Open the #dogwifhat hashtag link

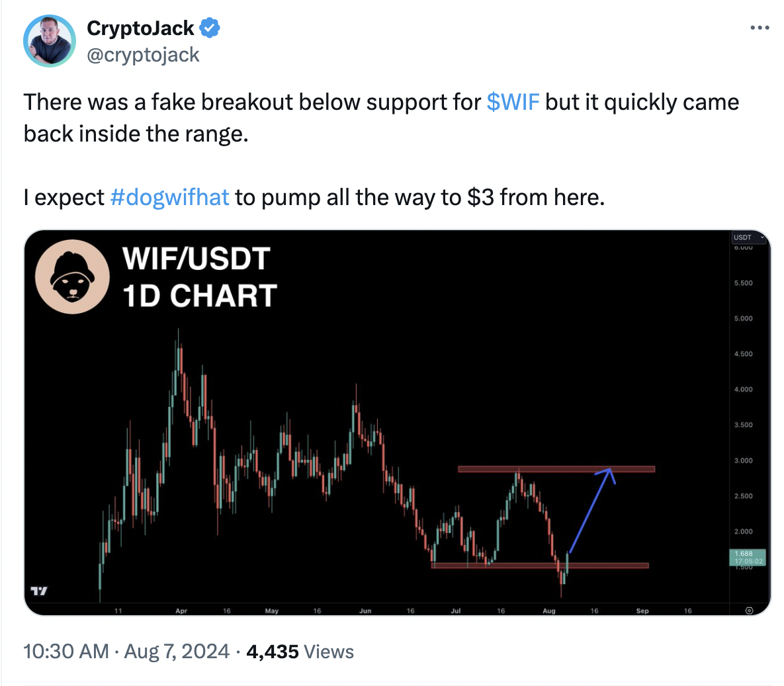click(x=169, y=197)
